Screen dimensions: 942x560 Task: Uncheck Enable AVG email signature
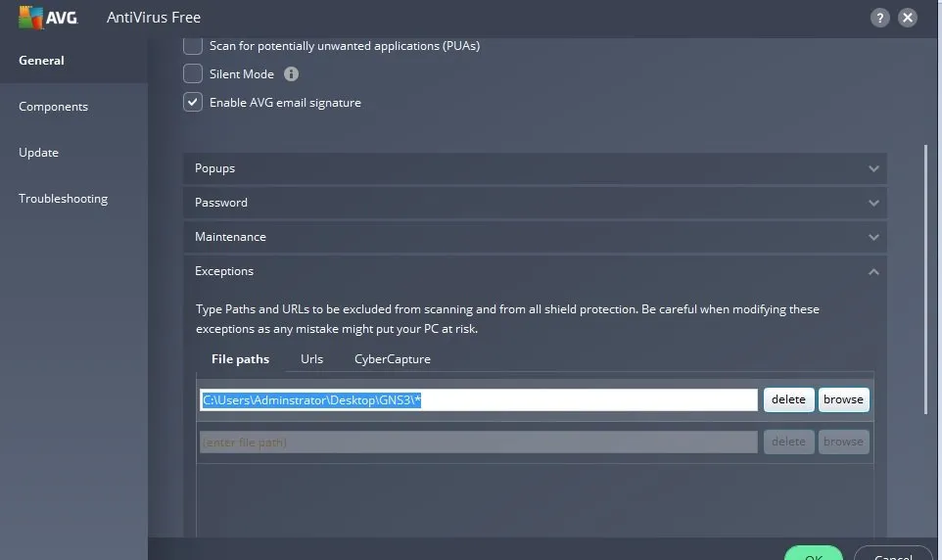pyautogui.click(x=193, y=102)
